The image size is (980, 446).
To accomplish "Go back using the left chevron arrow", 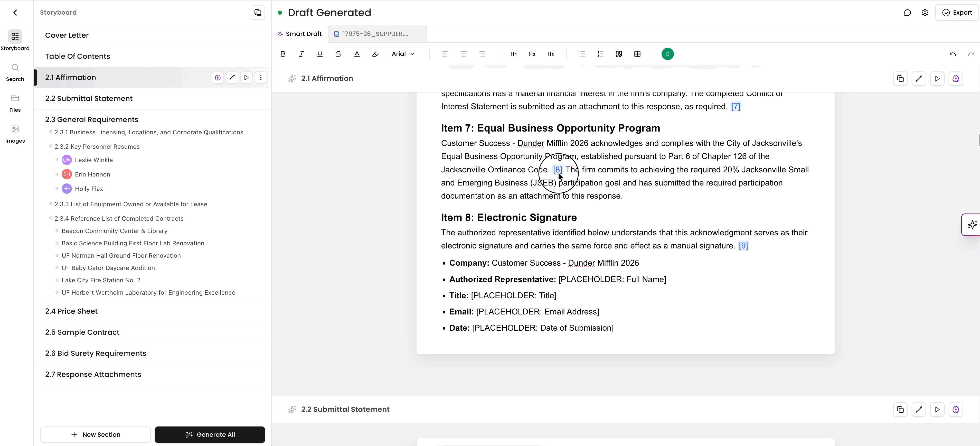I will (15, 13).
